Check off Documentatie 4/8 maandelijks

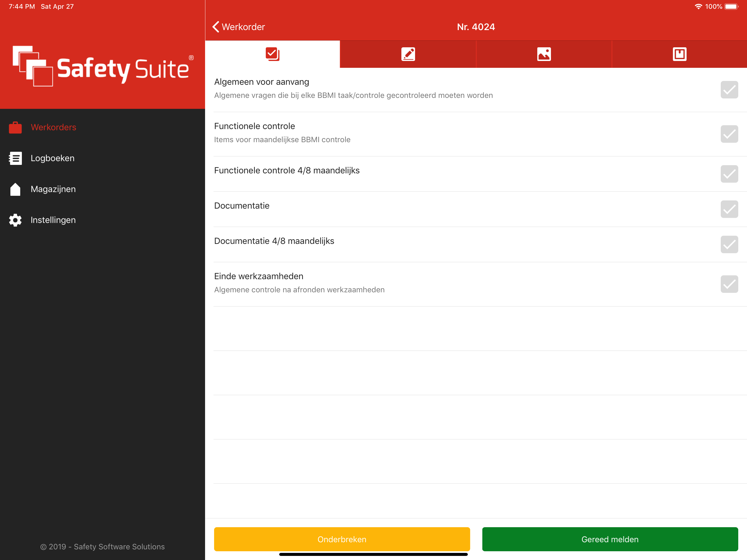(x=729, y=244)
